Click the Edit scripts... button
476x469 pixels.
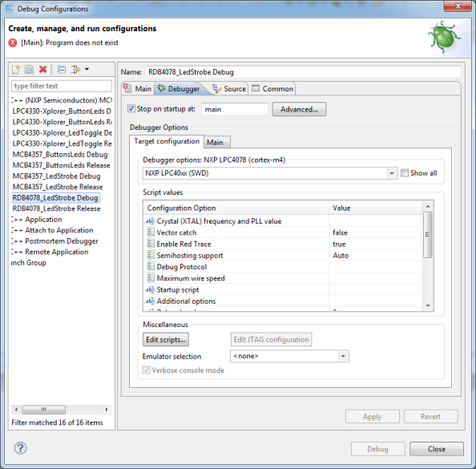166,340
